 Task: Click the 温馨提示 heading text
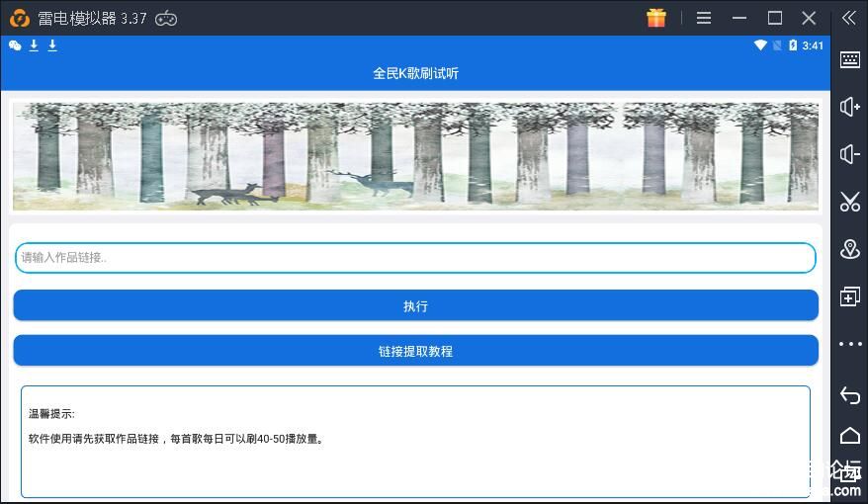tap(51, 414)
